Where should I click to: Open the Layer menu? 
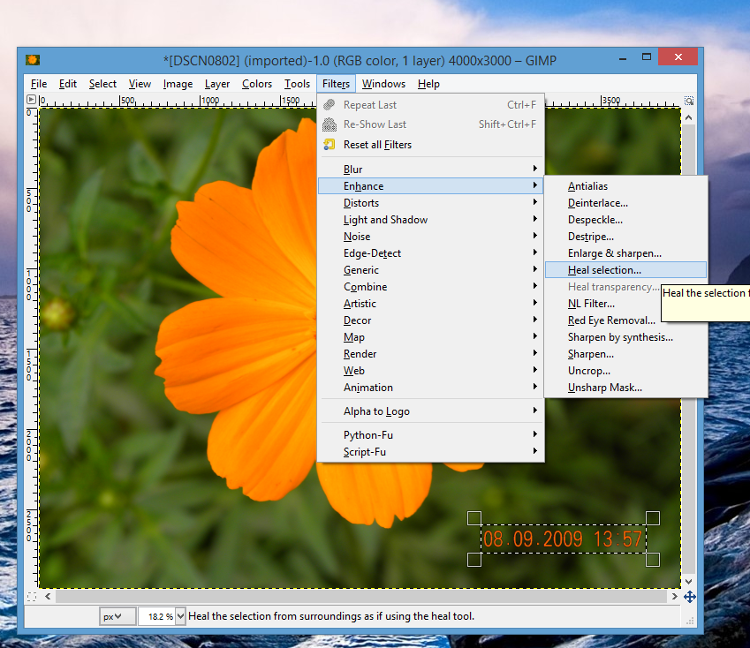pyautogui.click(x=217, y=84)
